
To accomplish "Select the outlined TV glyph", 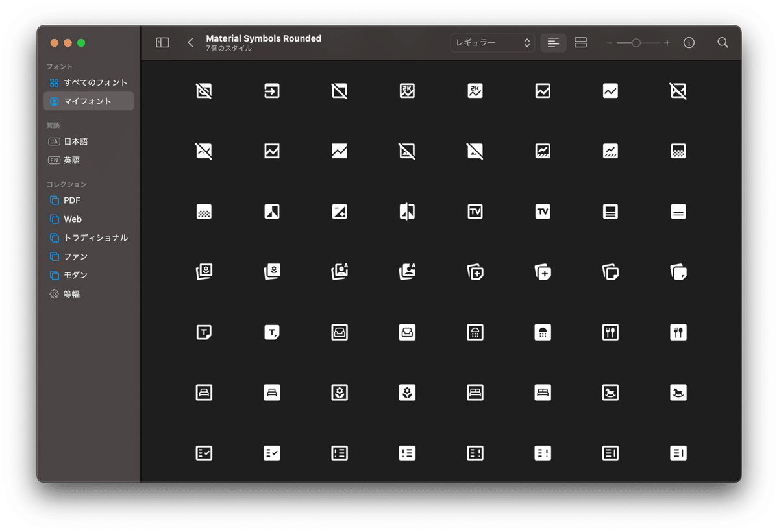I will 475,212.
